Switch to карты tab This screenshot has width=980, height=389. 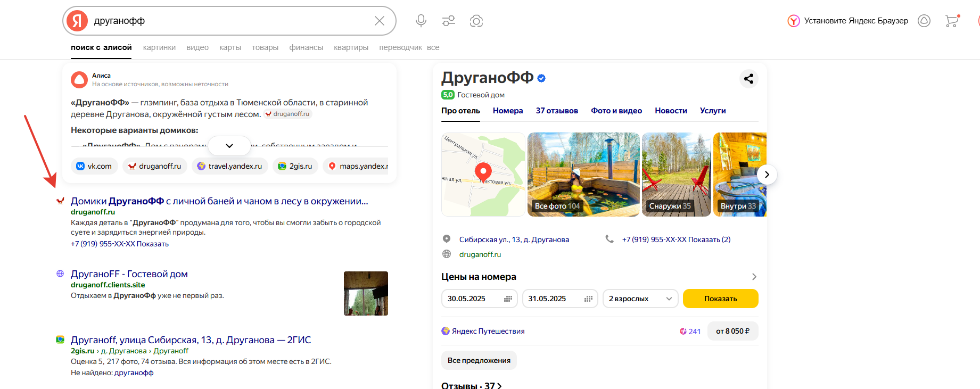coord(230,47)
